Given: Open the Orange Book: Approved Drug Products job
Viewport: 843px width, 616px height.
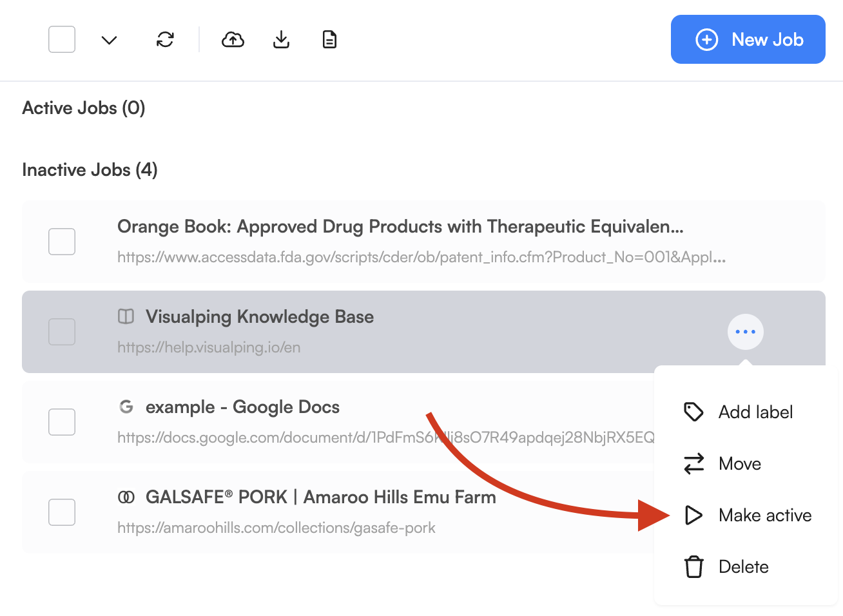Looking at the screenshot, I should (400, 227).
